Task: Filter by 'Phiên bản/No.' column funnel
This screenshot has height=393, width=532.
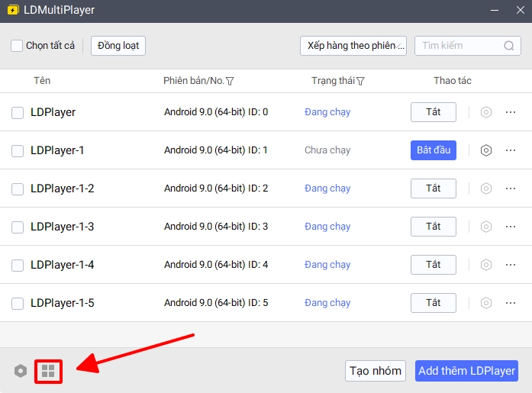Action: coord(230,81)
